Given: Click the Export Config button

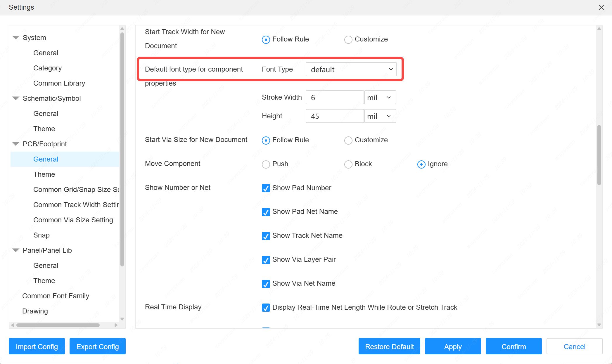Looking at the screenshot, I should [97, 346].
